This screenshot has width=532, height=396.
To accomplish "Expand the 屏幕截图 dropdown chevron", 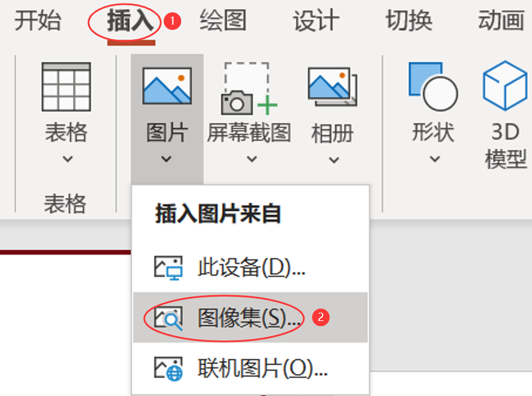I will click(x=252, y=158).
